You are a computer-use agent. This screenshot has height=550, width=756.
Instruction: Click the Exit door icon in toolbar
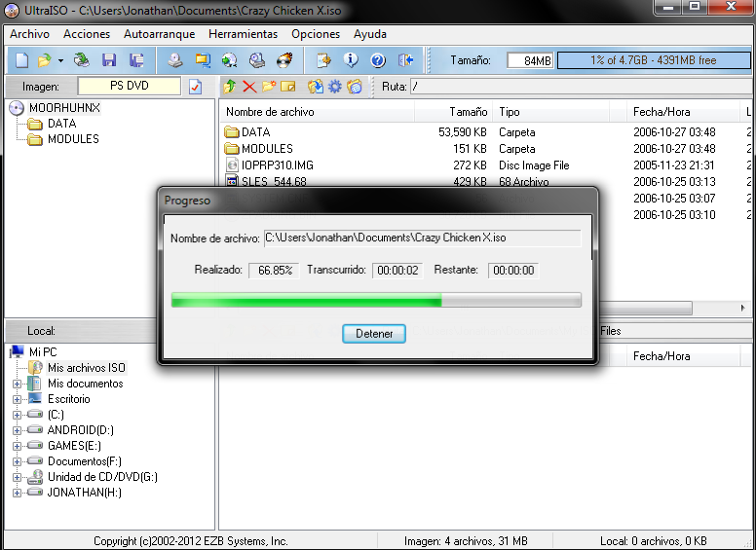pyautogui.click(x=405, y=60)
